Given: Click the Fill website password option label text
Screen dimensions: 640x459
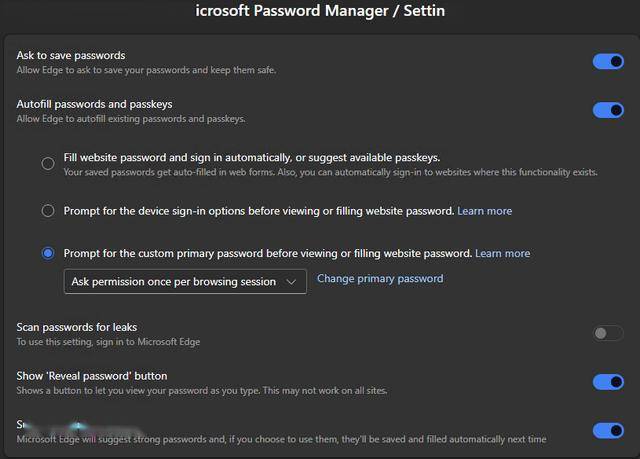Looking at the screenshot, I should (x=251, y=157).
